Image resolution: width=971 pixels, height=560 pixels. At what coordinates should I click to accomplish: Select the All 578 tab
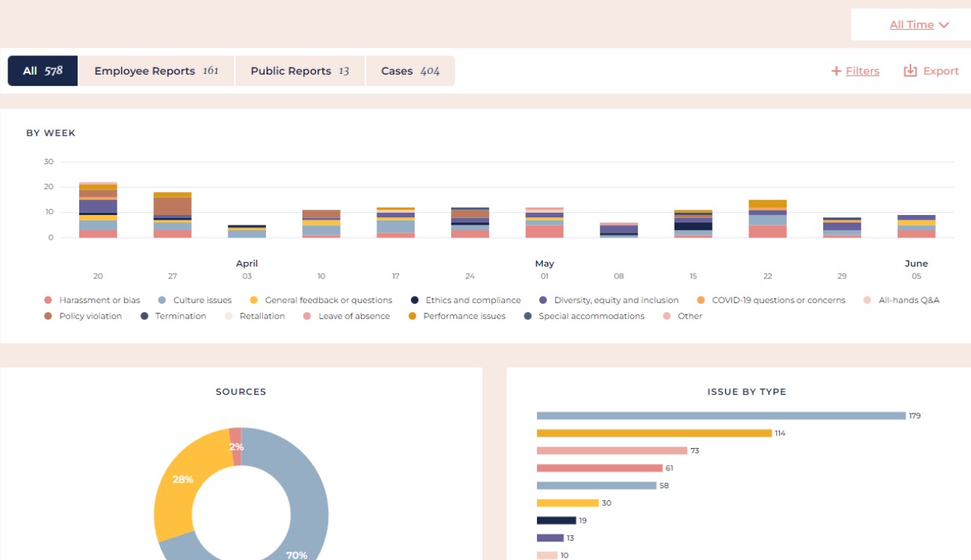[x=43, y=71]
